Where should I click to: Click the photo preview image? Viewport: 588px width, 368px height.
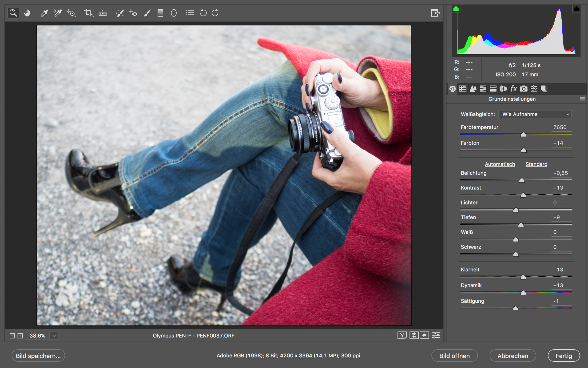tap(224, 175)
